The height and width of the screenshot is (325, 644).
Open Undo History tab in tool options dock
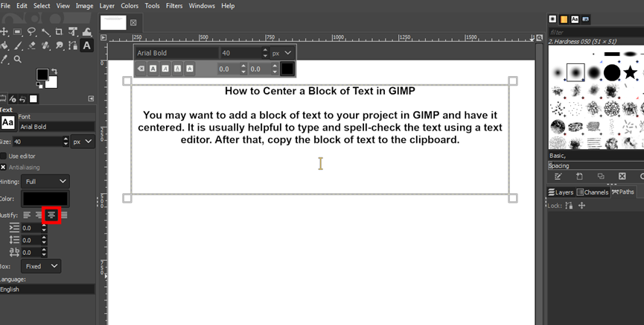pyautogui.click(x=23, y=98)
